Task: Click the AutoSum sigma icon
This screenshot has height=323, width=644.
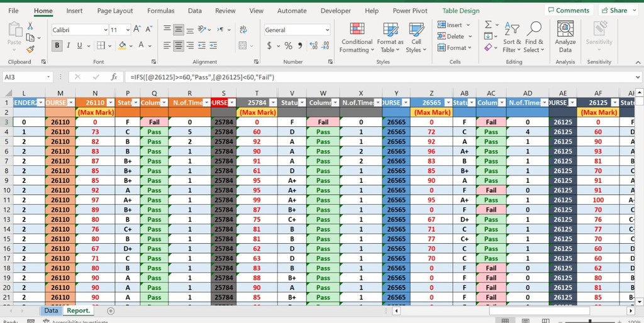Action: tap(488, 25)
